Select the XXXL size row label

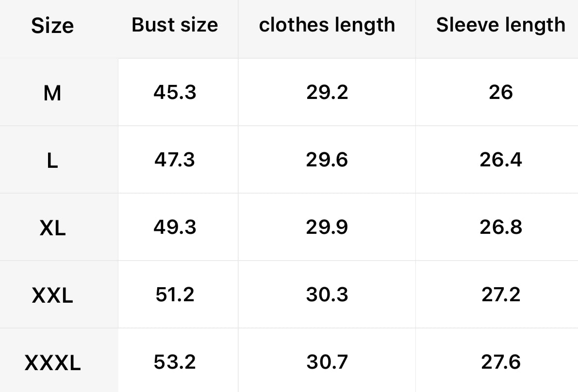(52, 362)
